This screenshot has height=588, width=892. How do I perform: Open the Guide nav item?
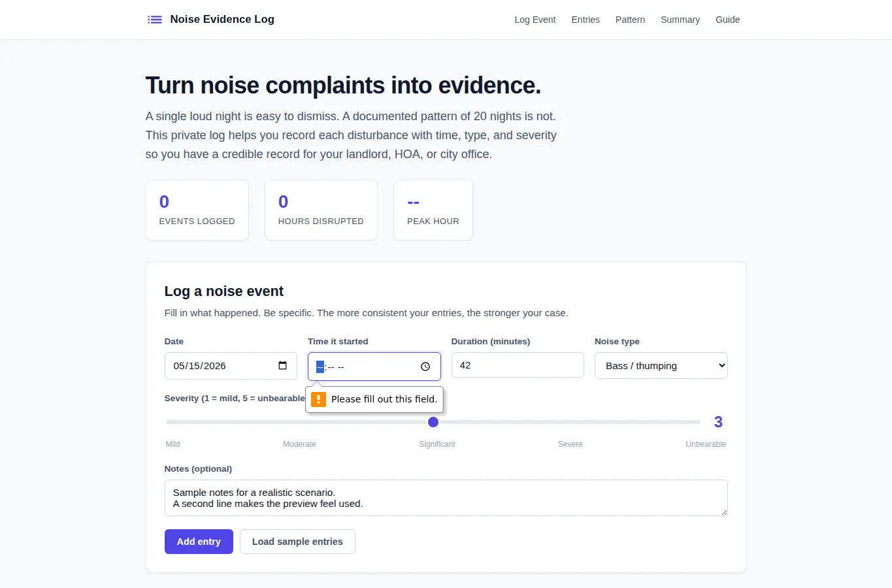click(727, 20)
